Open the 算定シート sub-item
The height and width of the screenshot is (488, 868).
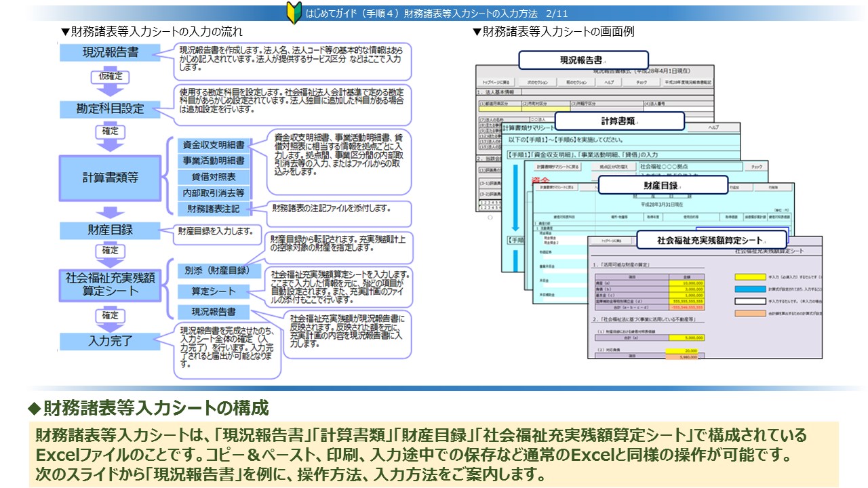pos(214,291)
